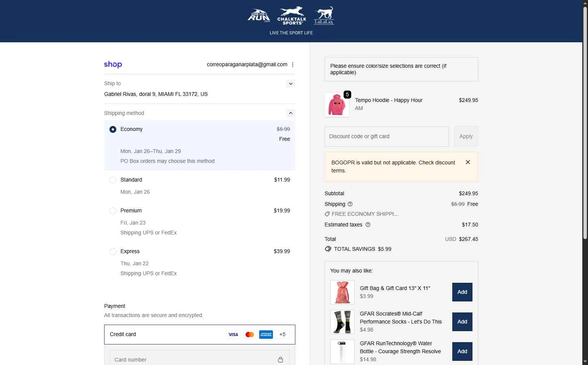Viewport: 588px width, 365px height.
Task: Click the quantity badge on hoodie thumbnail
Action: (347, 94)
